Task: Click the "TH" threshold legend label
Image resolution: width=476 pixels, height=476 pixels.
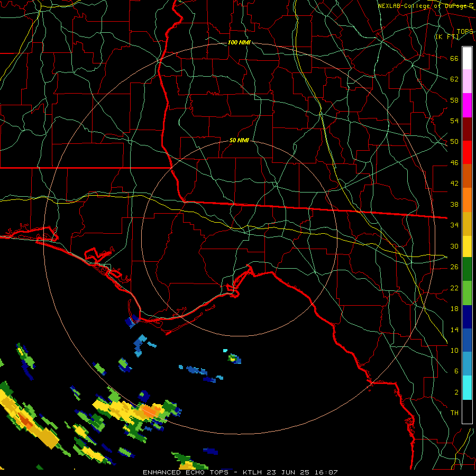Action: pyautogui.click(x=454, y=413)
